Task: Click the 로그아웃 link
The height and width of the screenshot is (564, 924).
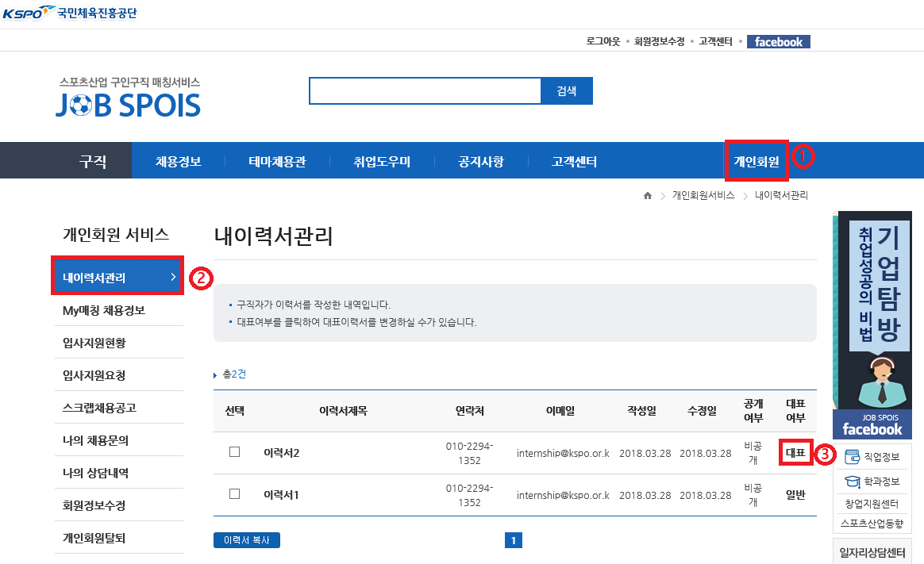Action: tap(603, 42)
